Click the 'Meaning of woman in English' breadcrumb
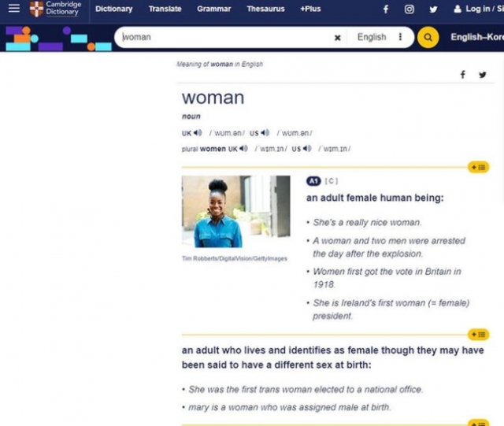The height and width of the screenshot is (426, 504). (220, 64)
